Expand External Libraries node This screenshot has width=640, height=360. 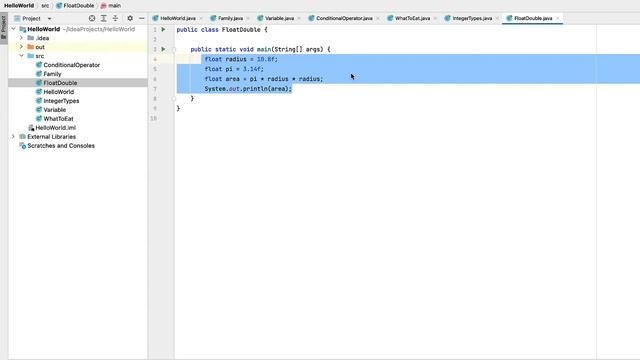[13, 137]
